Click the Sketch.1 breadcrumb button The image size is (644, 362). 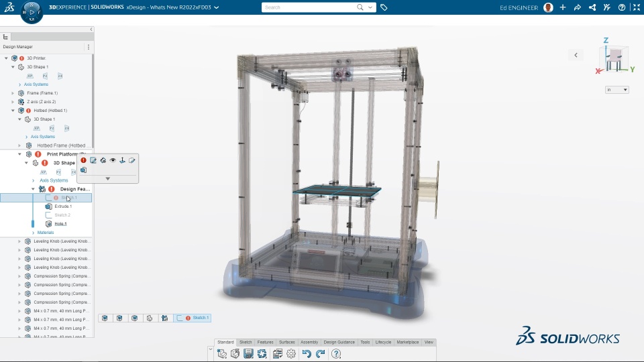point(193,318)
